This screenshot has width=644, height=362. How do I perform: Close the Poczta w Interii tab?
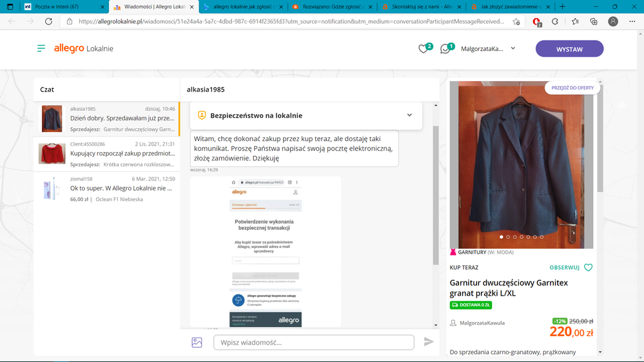click(102, 7)
